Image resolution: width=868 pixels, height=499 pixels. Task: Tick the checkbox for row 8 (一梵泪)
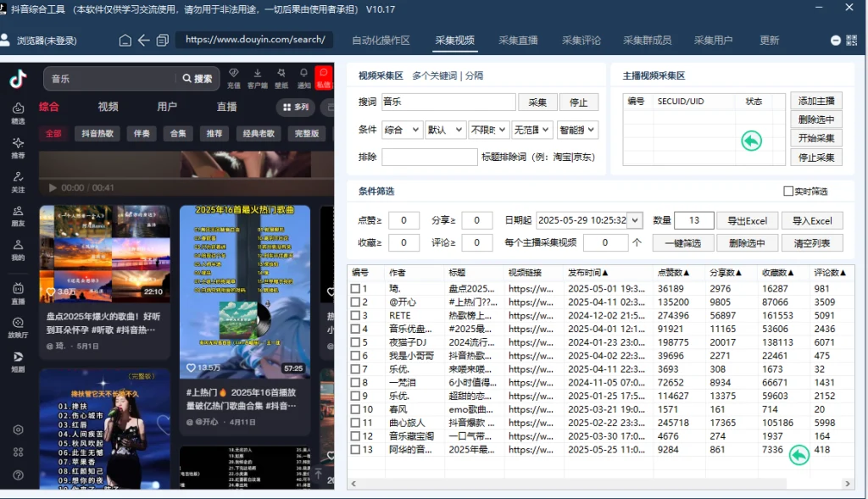coord(355,382)
